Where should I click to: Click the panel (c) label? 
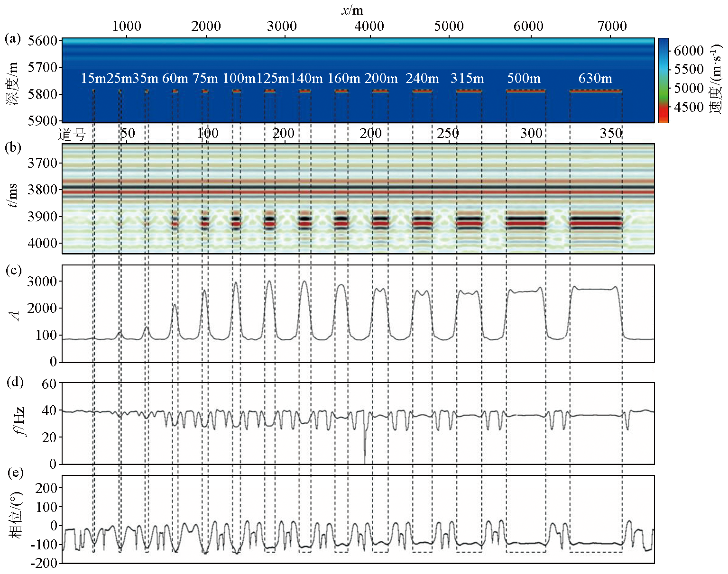click(13, 270)
